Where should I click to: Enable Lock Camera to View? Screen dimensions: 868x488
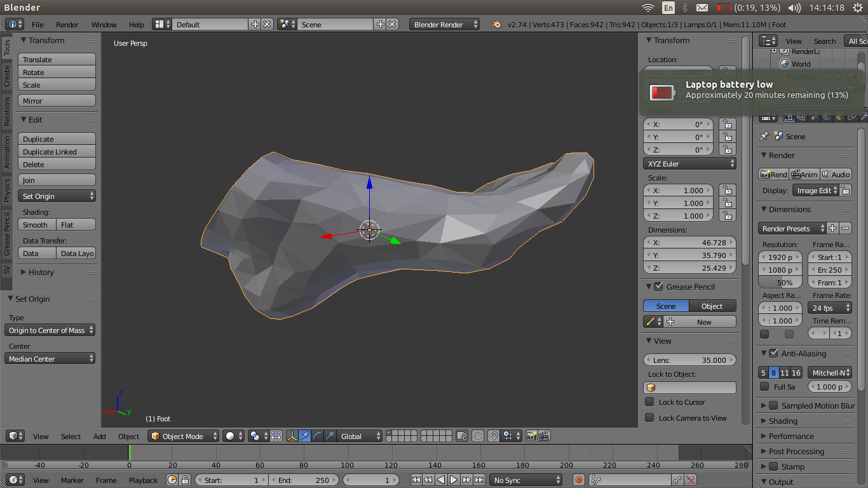point(650,417)
